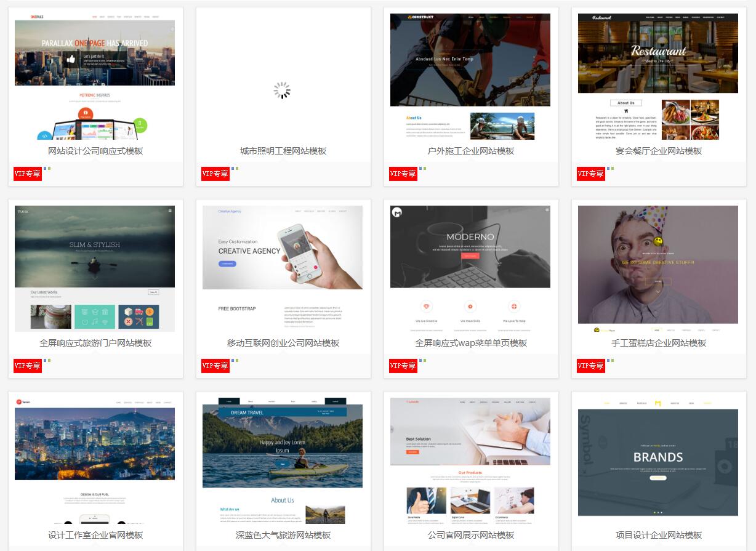
Task: Open the 城市照明工程网站模板 title link
Action: click(283, 151)
